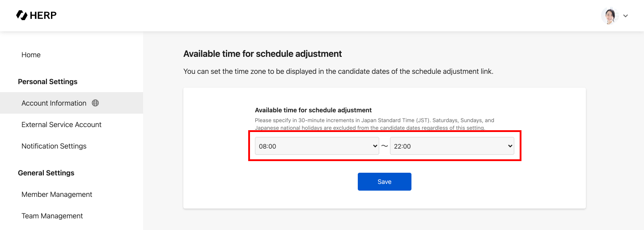Expand the account menu chevron
Image resolution: width=644 pixels, height=230 pixels.
tap(626, 16)
